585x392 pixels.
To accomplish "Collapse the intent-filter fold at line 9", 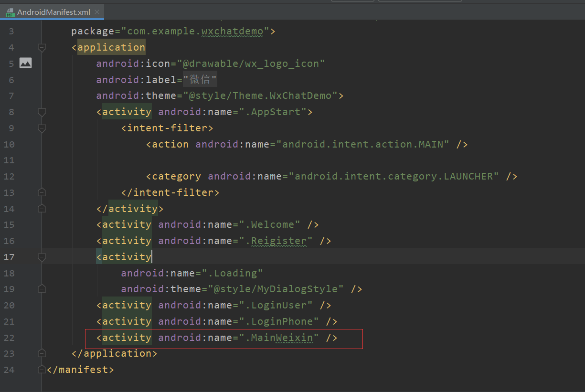I will pos(42,128).
